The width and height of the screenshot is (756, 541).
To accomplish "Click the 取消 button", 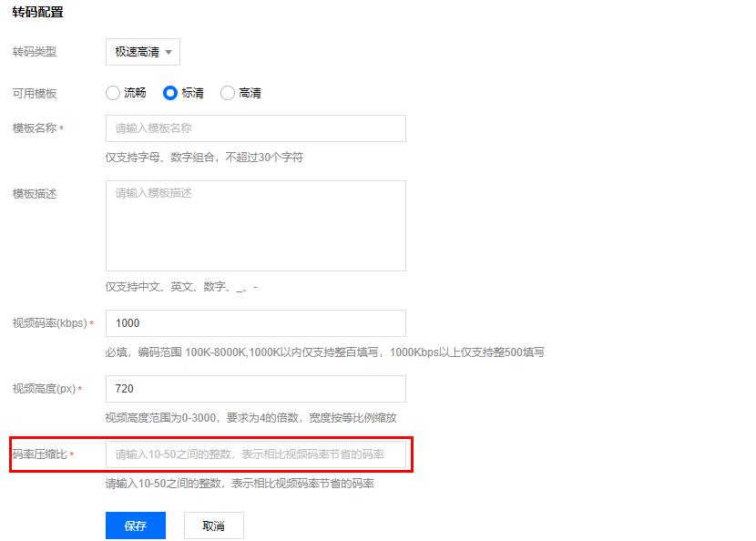I will point(213,526).
